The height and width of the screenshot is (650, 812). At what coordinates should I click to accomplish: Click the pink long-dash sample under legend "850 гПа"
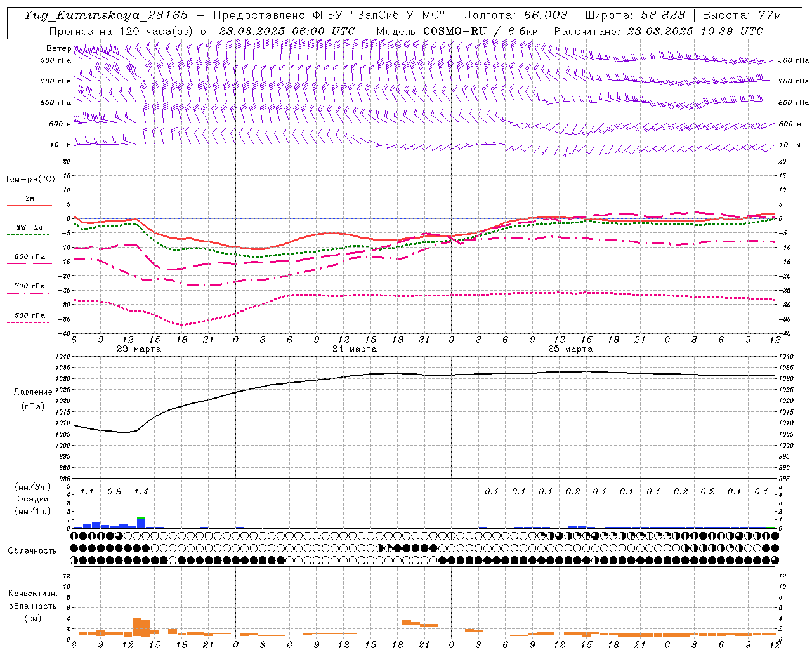(29, 264)
